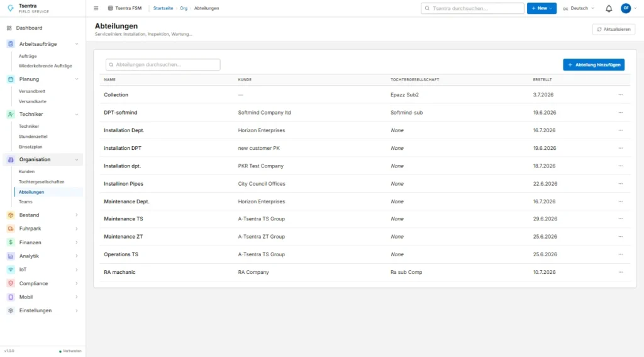Click the Fuhrpark truck icon
Image resolution: width=644 pixels, height=357 pixels.
pos(11,229)
